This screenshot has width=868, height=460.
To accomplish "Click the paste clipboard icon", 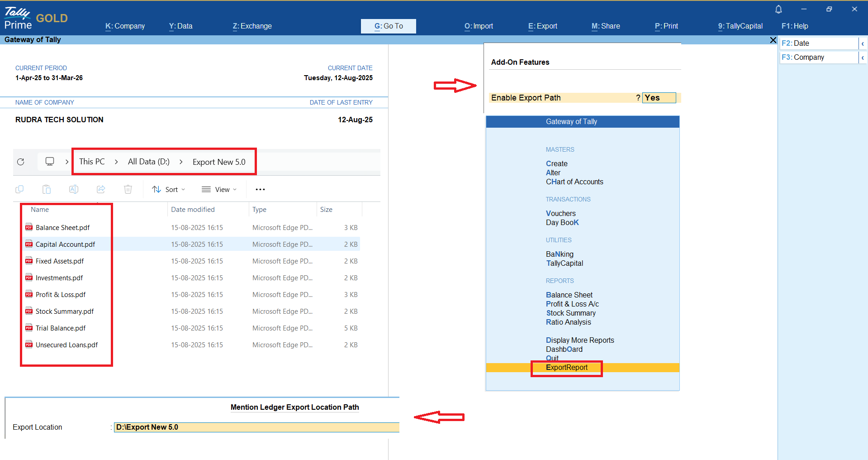I will [x=47, y=189].
